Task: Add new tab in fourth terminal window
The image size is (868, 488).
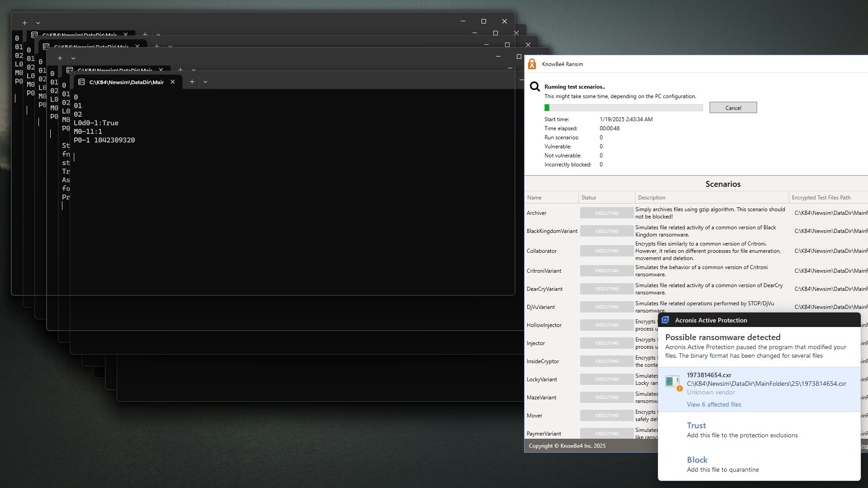Action: point(60,58)
